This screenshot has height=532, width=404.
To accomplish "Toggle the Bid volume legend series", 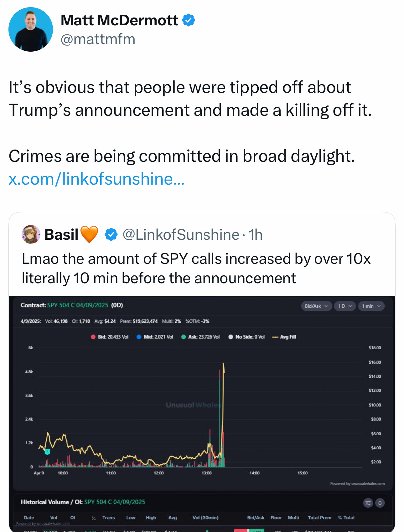I will point(110,337).
